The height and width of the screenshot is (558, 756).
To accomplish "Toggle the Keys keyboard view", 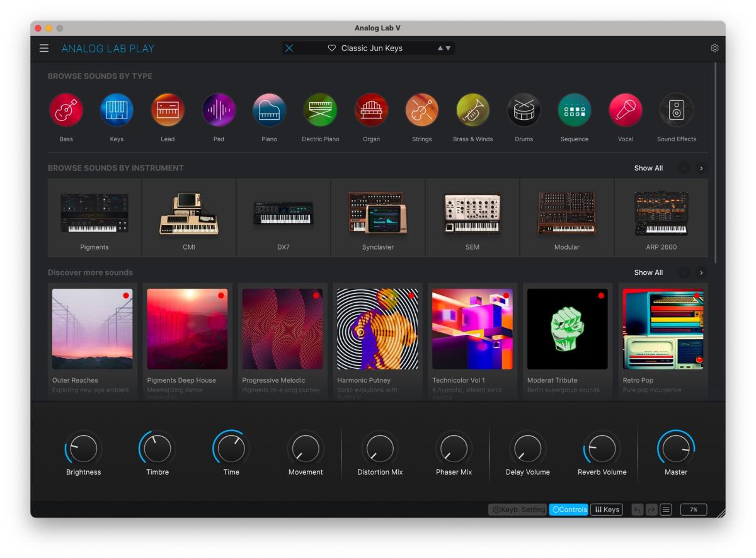I will coord(607,509).
